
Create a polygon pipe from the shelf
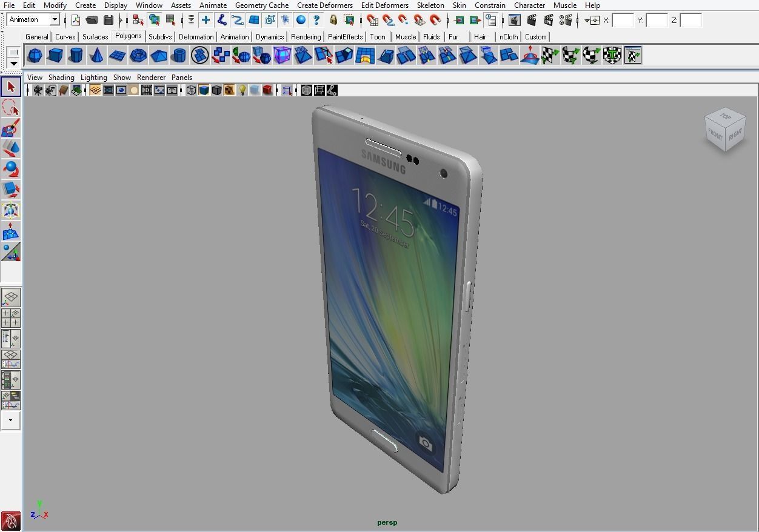[x=179, y=56]
